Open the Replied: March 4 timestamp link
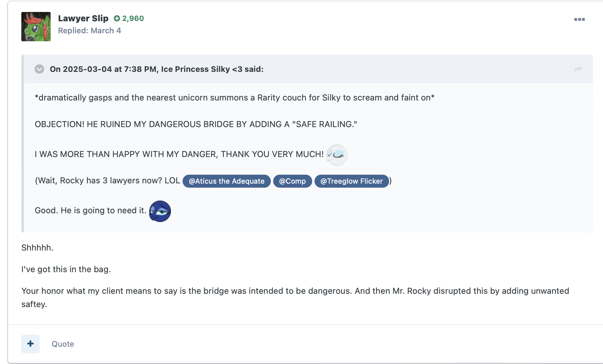The image size is (603, 364). [x=89, y=31]
